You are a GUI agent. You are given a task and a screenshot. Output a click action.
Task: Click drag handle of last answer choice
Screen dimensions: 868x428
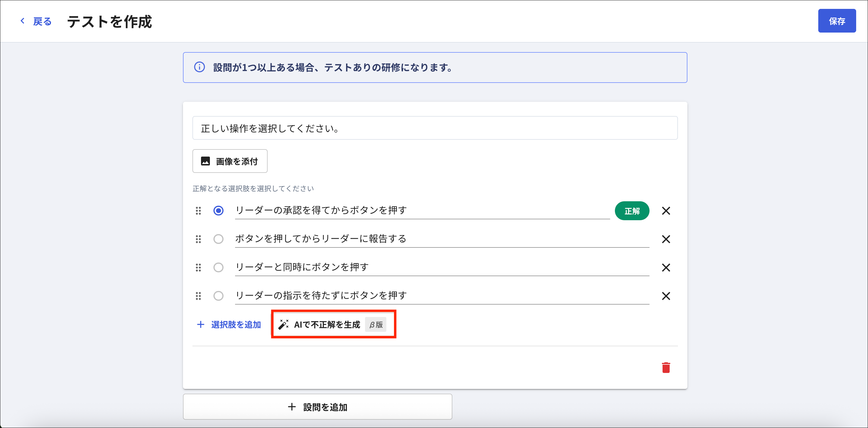[198, 296]
